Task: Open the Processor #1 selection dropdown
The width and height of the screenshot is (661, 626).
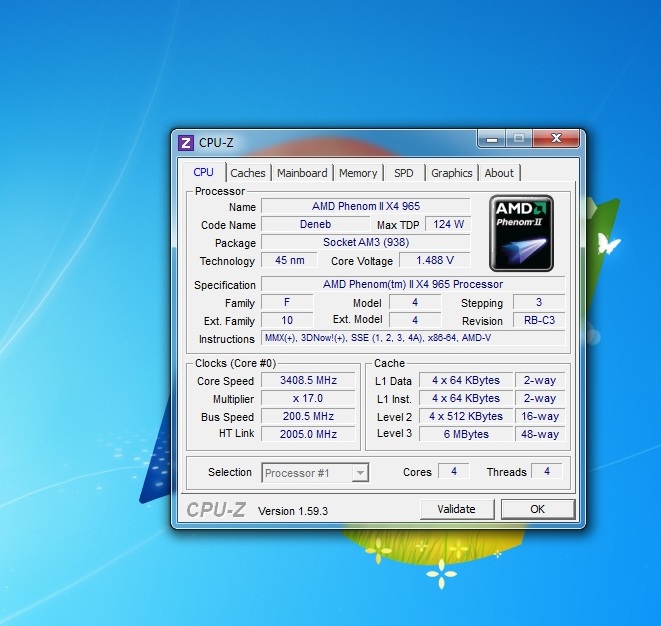Action: [x=315, y=473]
